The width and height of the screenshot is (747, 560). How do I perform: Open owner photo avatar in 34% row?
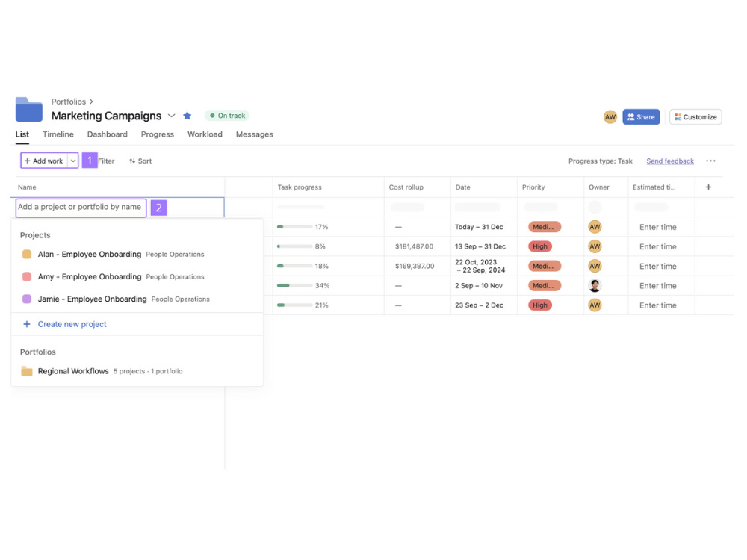pyautogui.click(x=595, y=286)
